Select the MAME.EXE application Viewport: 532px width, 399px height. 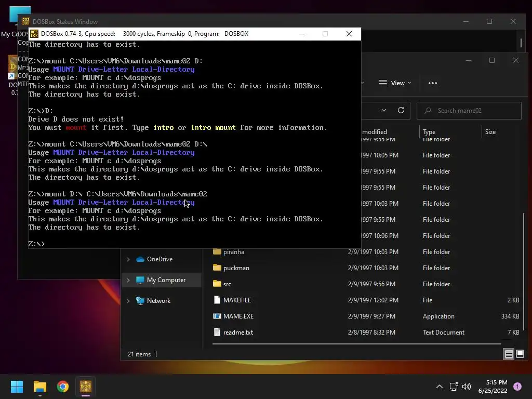point(238,316)
